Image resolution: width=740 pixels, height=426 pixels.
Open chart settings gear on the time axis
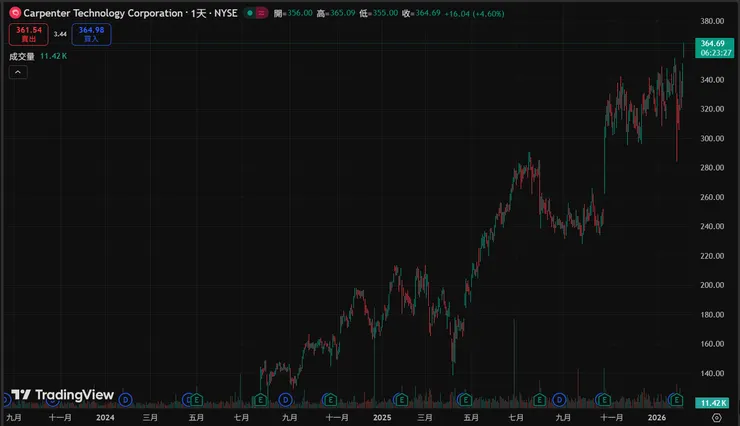point(716,418)
